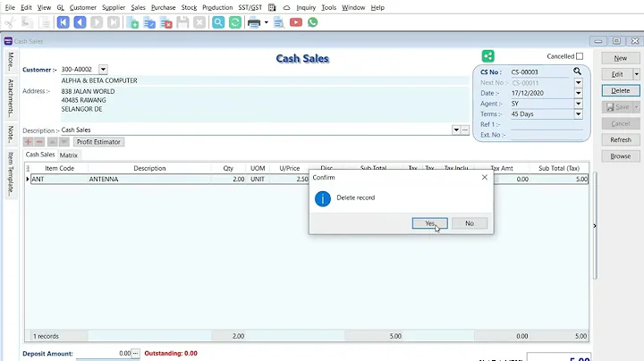Open the File menu

[x=10, y=7]
